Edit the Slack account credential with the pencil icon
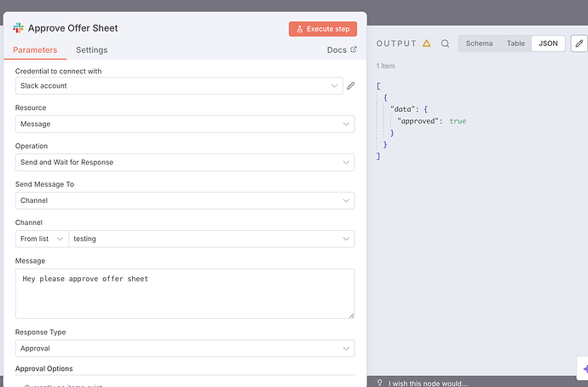588x387 pixels. pyautogui.click(x=350, y=86)
